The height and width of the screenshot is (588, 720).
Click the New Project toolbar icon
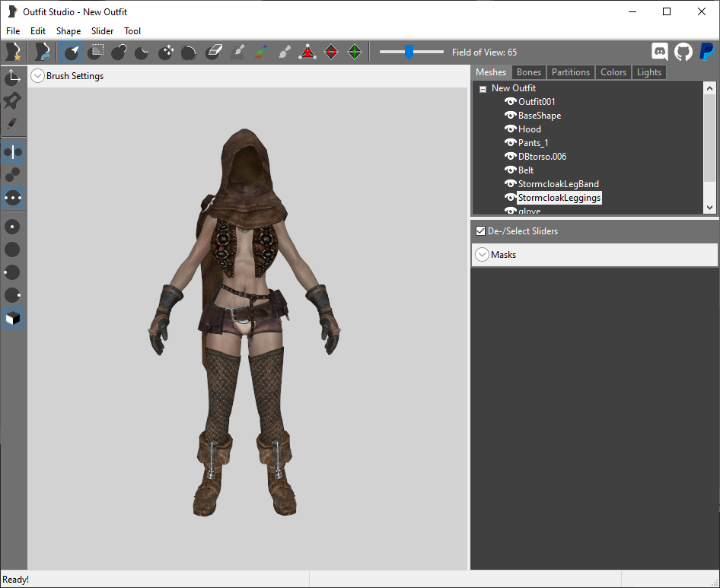pyautogui.click(x=12, y=52)
